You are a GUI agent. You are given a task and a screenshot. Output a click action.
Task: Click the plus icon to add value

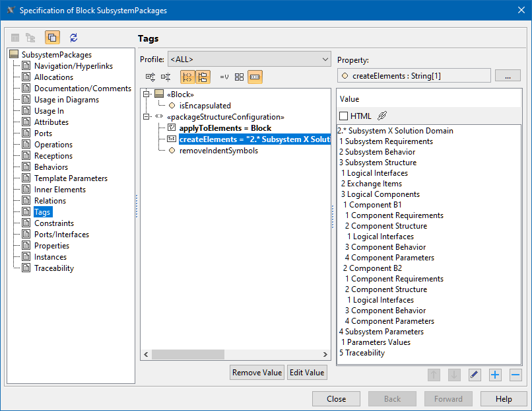click(x=495, y=375)
